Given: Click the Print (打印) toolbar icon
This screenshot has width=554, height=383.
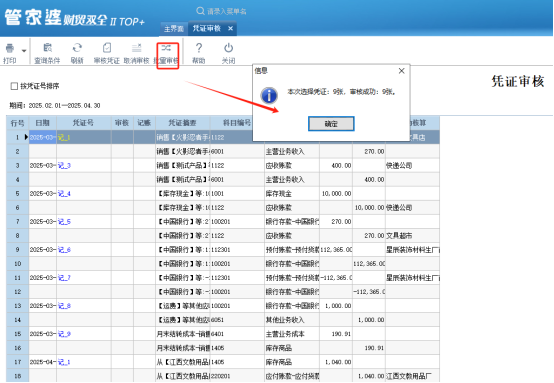Looking at the screenshot, I should pos(10,48).
